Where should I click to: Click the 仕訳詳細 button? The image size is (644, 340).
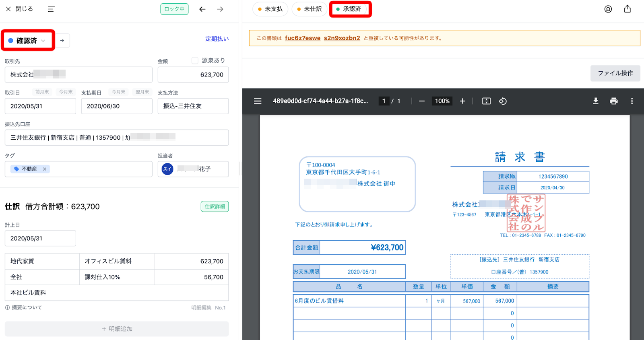pos(215,206)
